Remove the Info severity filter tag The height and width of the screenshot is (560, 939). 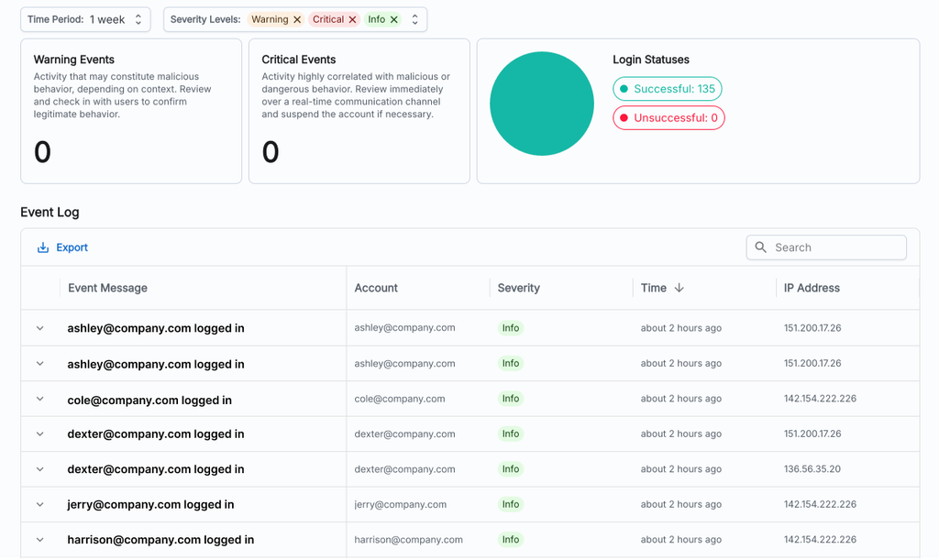tap(394, 19)
